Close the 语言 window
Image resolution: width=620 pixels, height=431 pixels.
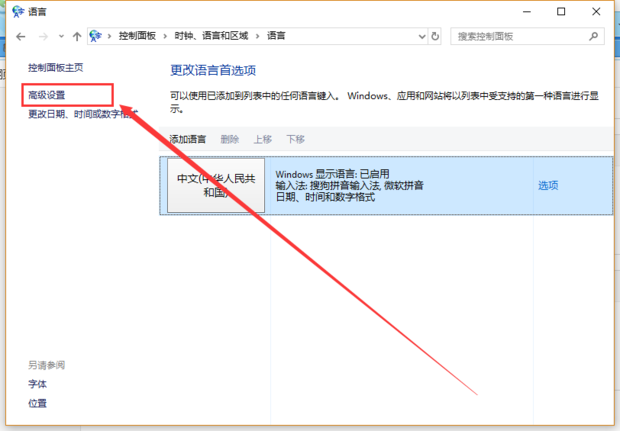(x=596, y=12)
